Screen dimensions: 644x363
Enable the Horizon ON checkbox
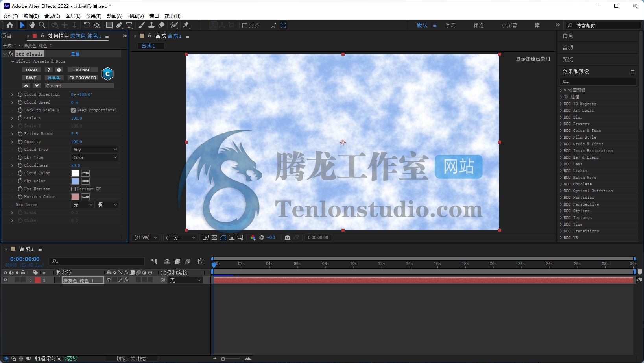tap(73, 189)
